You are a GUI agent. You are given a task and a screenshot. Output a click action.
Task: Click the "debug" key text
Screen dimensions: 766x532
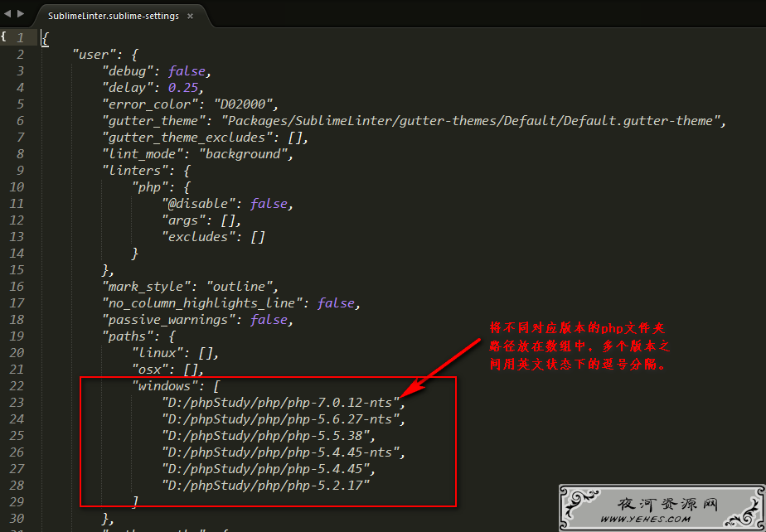[127, 70]
